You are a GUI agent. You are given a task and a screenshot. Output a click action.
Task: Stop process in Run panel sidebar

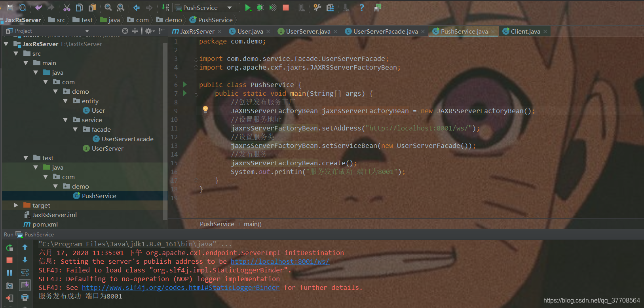click(x=9, y=260)
